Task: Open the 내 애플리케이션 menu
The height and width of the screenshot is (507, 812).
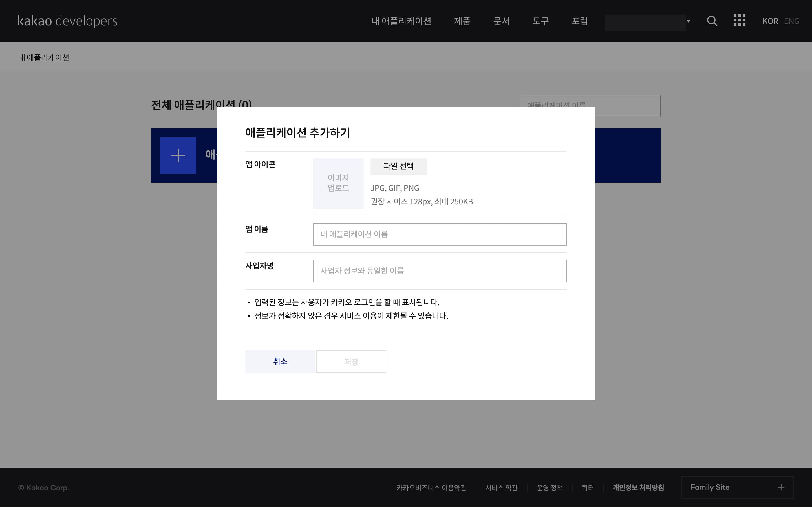Action: 401,21
